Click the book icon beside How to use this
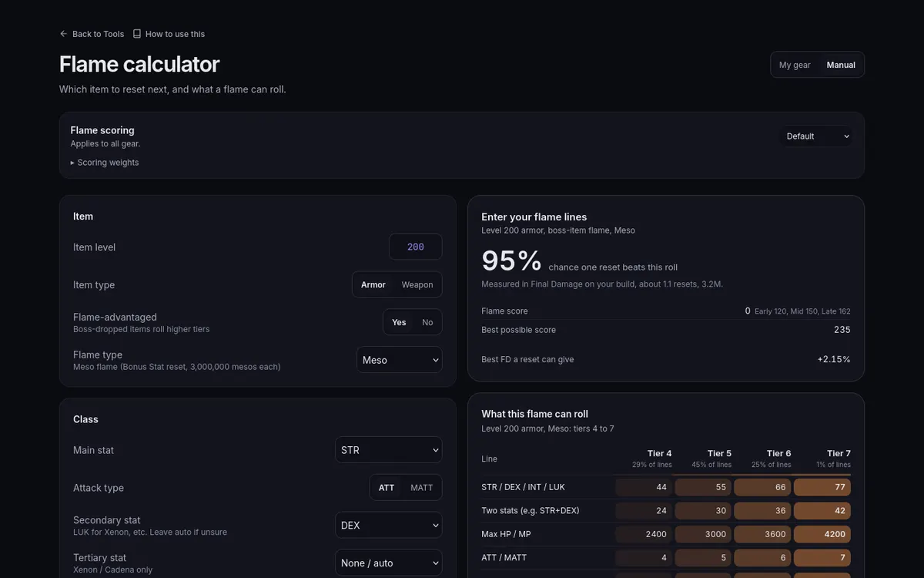Screen dimensions: 924x578 pos(137,34)
